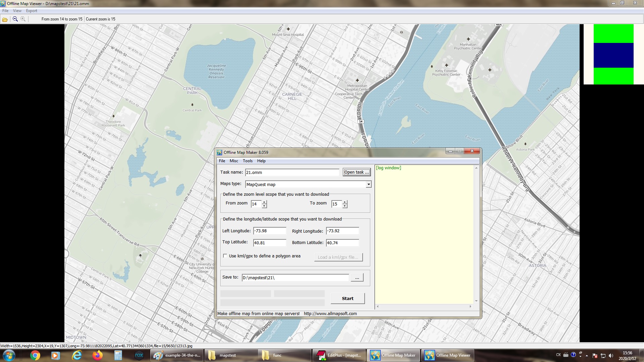Decrease the To zoom spinner
644x362 pixels.
[x=345, y=206]
